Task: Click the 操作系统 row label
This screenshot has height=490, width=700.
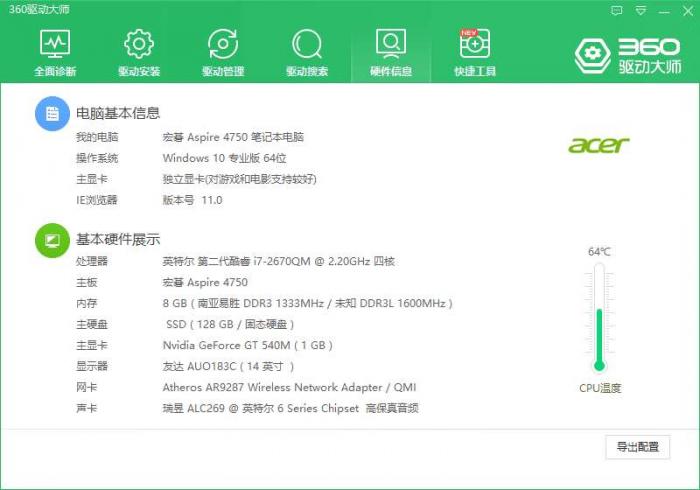Action: tap(97, 158)
